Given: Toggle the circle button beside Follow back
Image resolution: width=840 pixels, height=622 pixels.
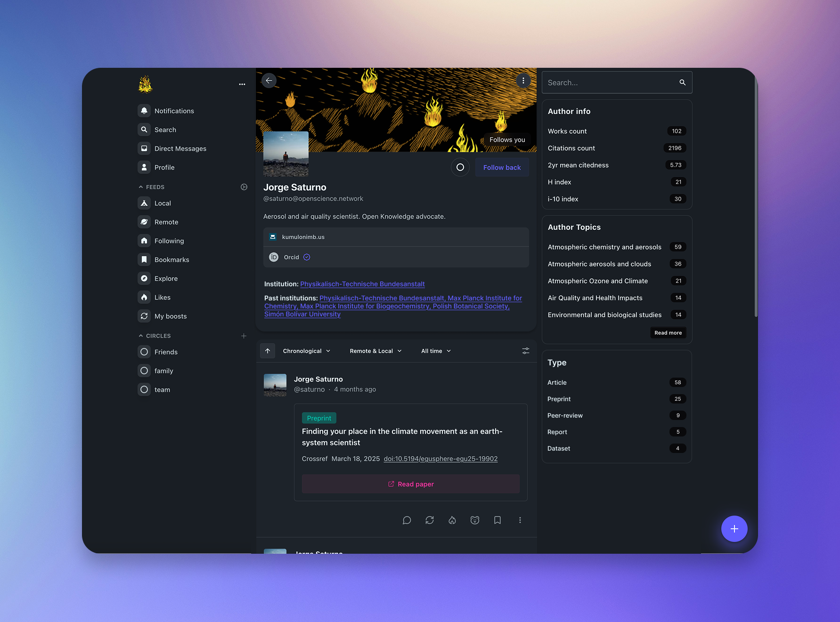Looking at the screenshot, I should tap(460, 167).
